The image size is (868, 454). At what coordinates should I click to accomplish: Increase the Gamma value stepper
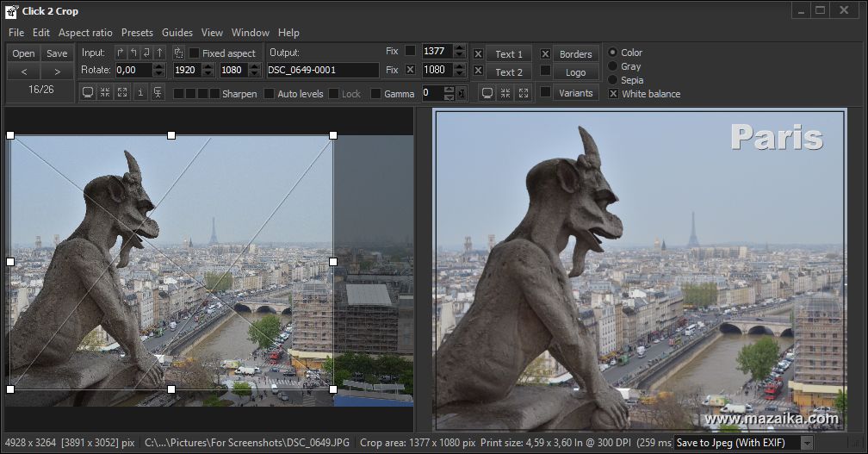tap(449, 90)
